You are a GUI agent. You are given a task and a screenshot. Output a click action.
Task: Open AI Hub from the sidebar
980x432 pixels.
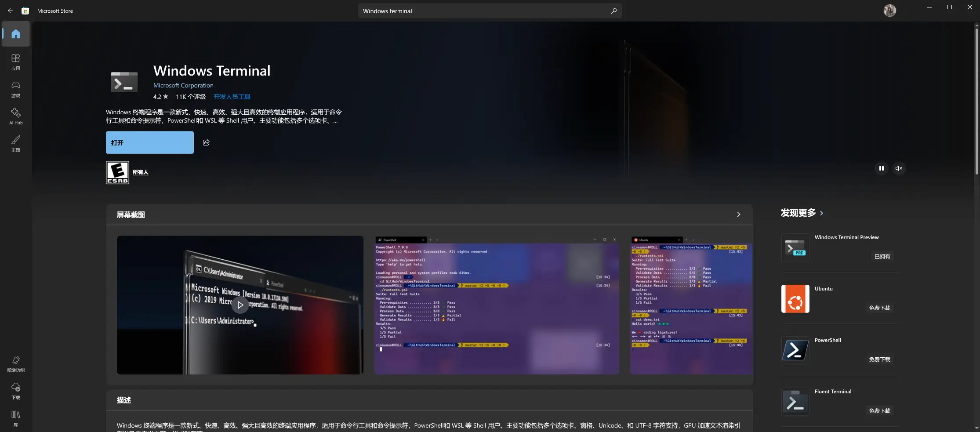[x=16, y=116]
